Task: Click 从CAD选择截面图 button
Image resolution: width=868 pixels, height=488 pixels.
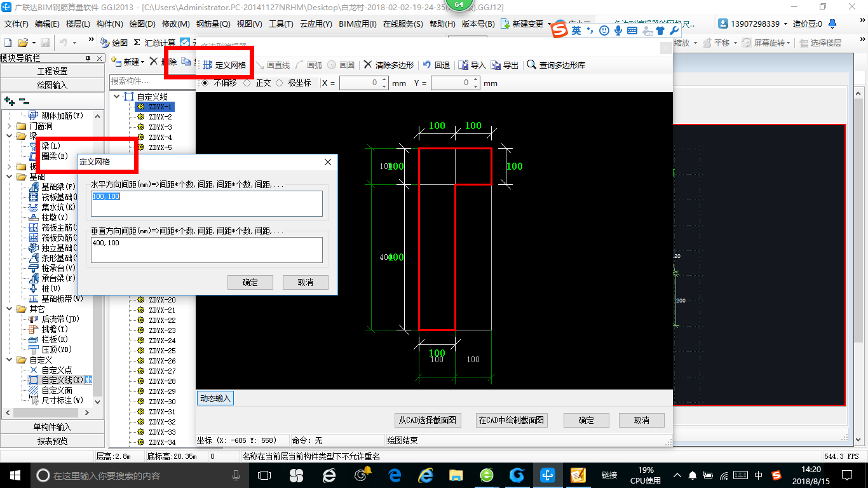Action: [427, 420]
